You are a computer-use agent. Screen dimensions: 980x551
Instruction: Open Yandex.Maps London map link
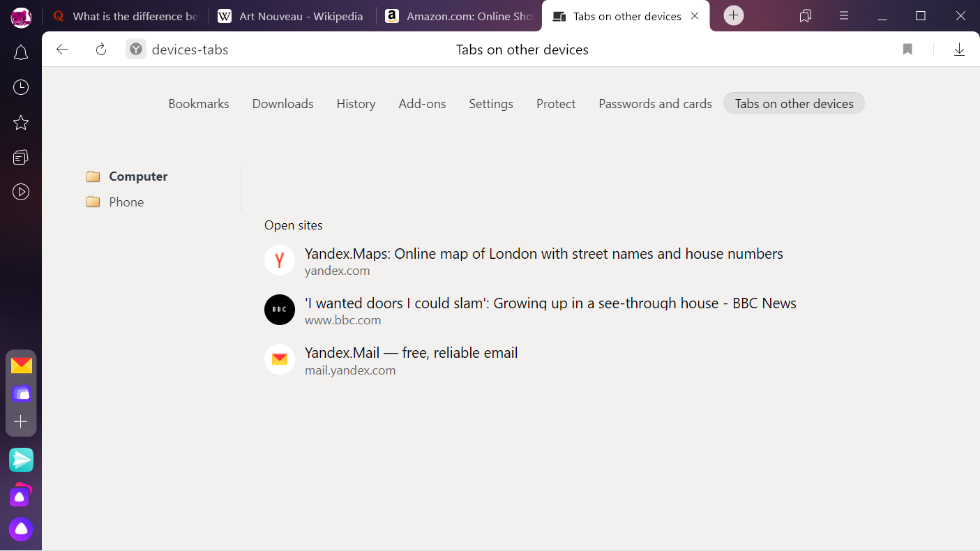pos(543,254)
